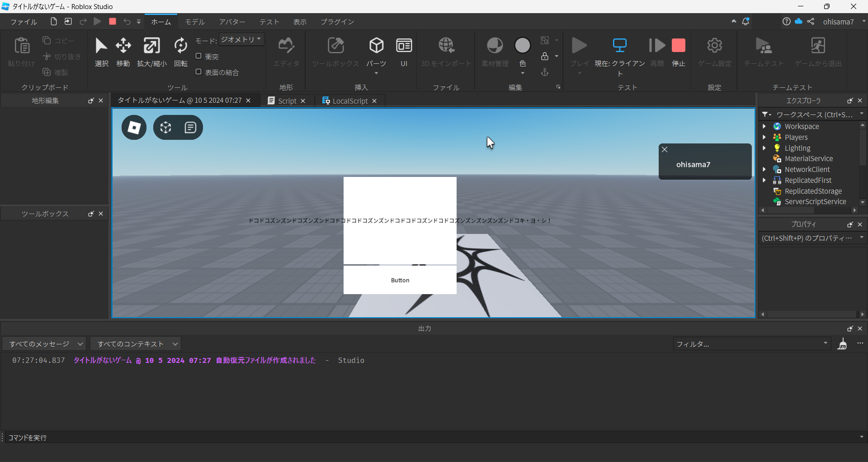The width and height of the screenshot is (868, 462).
Task: Click the new file icon in the quick bar
Action: 54,21
